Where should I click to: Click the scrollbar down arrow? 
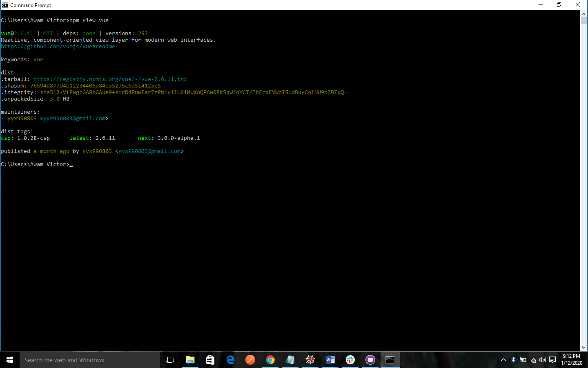click(x=584, y=348)
